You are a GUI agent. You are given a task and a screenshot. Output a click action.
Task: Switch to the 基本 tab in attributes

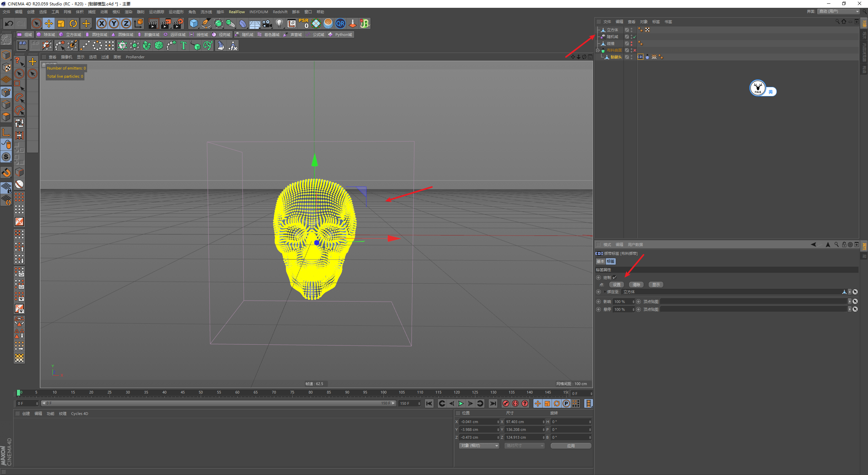(x=600, y=261)
